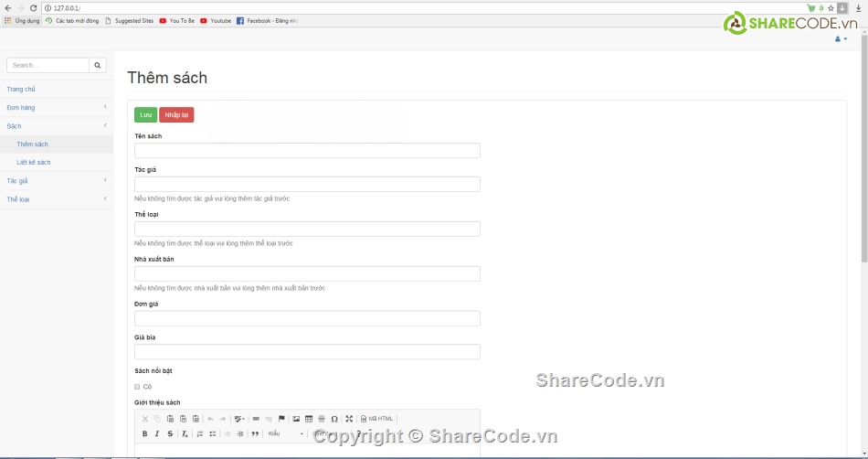Click the Insert horizontal line icon
This screenshot has width=868, height=459.
(322, 419)
